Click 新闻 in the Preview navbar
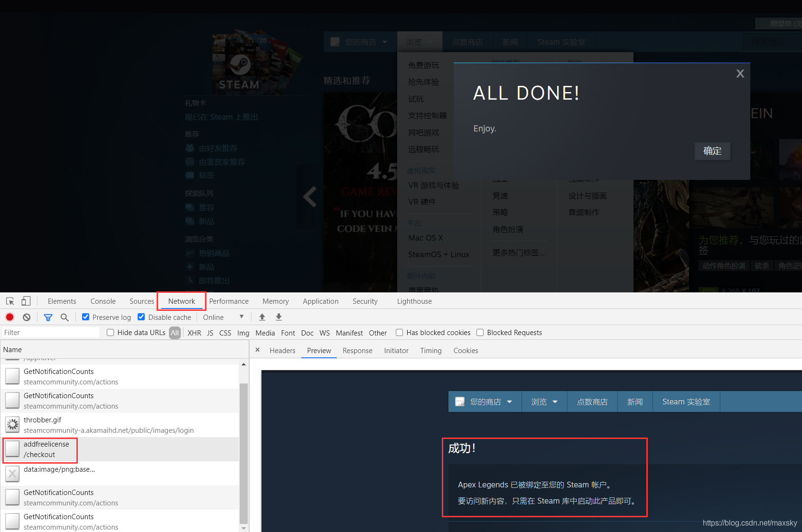The width and height of the screenshot is (802, 532). coord(635,401)
